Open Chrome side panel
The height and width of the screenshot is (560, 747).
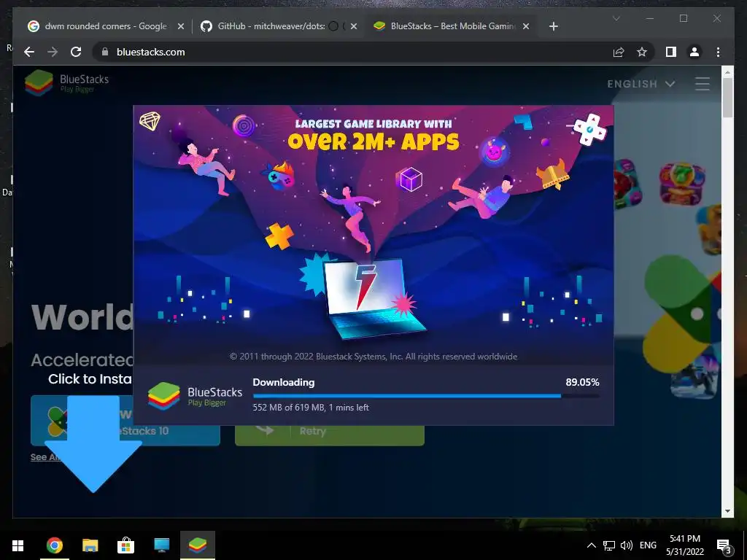pos(671,52)
